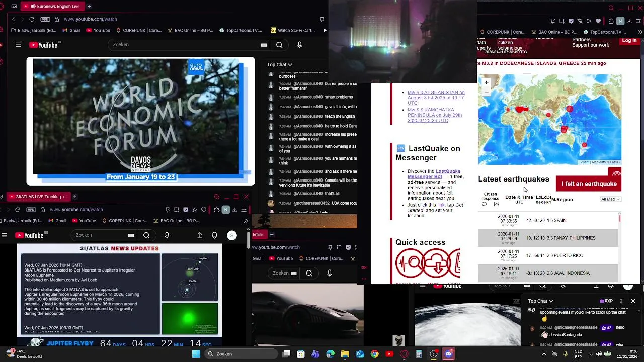Click the World Economic Forum video player
The width and height of the screenshot is (644, 362).
tap(141, 121)
